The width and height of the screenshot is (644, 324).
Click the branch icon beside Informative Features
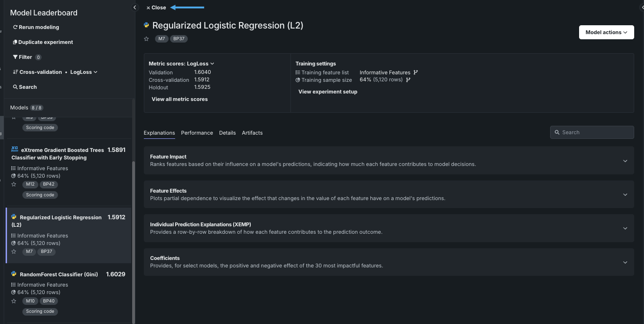pyautogui.click(x=416, y=72)
